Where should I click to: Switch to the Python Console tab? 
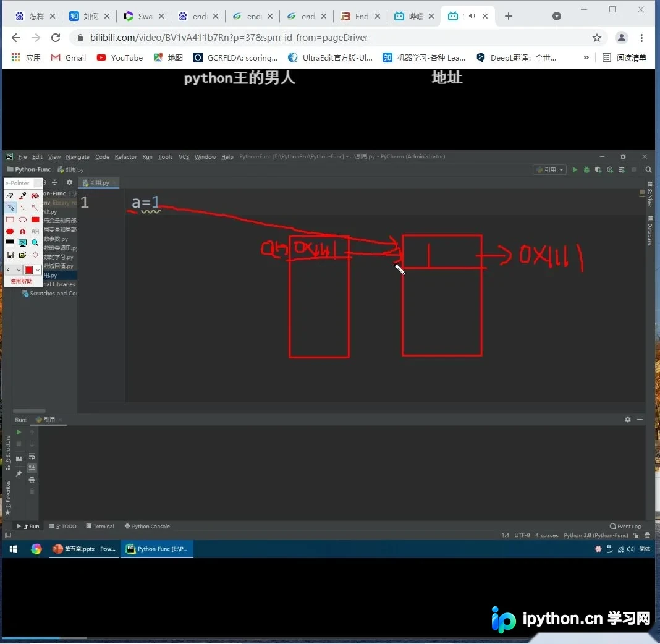tap(147, 526)
